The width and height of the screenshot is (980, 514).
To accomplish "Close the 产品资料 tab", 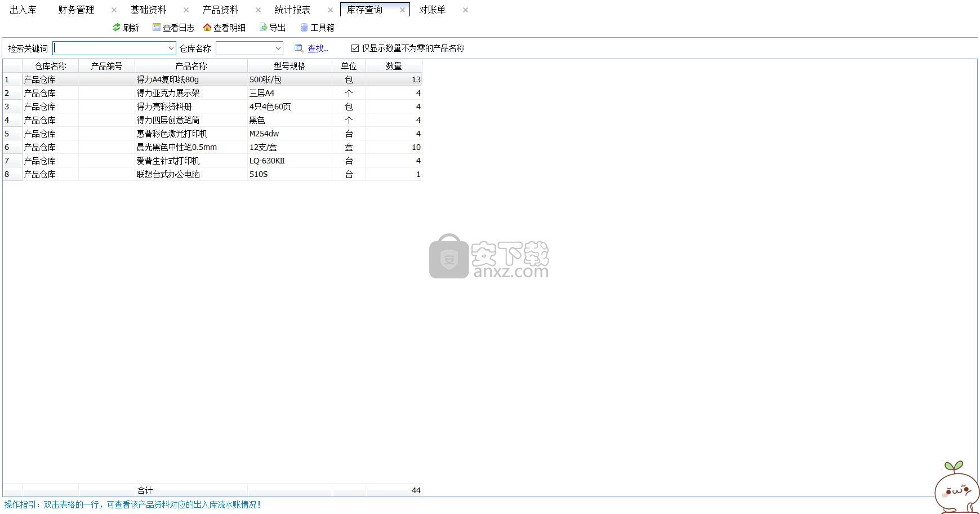I will 258,10.
